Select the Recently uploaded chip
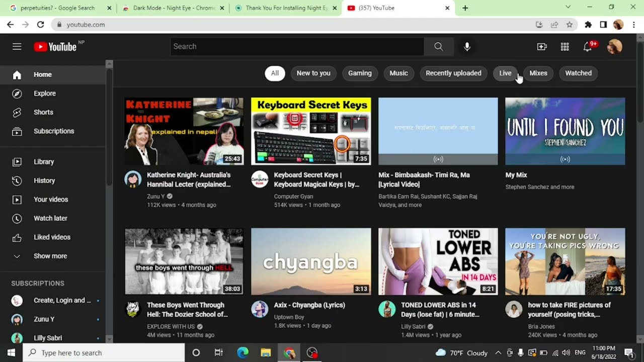 point(453,73)
